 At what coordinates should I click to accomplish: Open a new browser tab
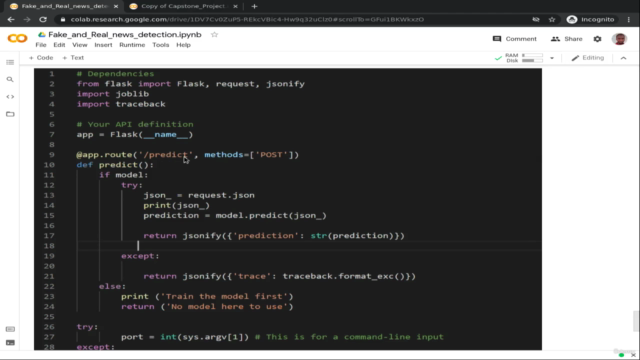pyautogui.click(x=254, y=6)
